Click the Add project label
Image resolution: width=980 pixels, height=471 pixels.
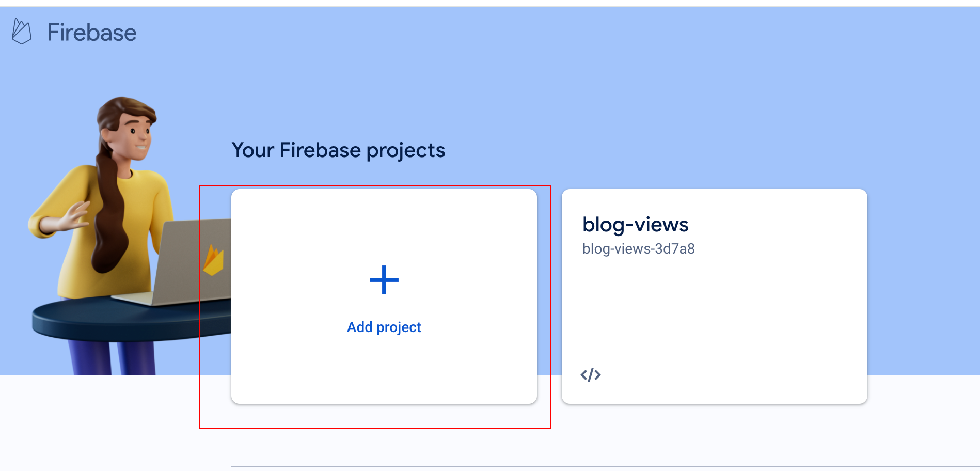click(x=384, y=327)
